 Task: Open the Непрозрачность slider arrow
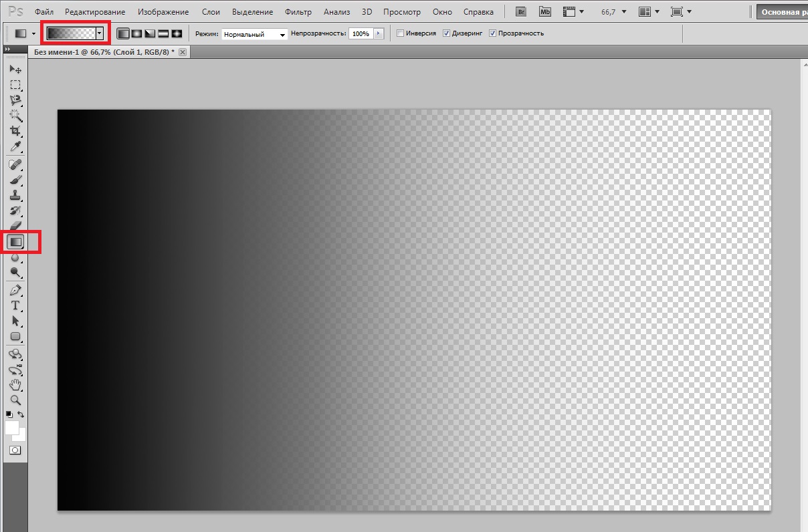pos(379,33)
